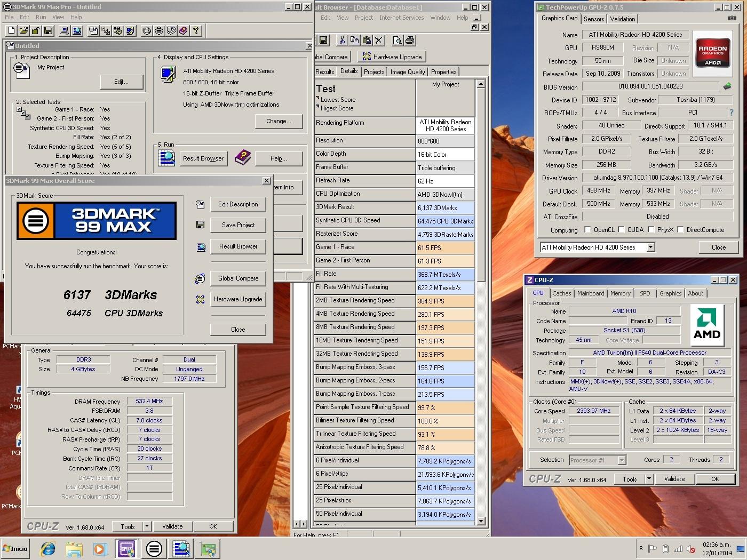Click GPU-Z screenshot camera icon
Viewport: 747px width, 560px height.
pyautogui.click(x=732, y=18)
